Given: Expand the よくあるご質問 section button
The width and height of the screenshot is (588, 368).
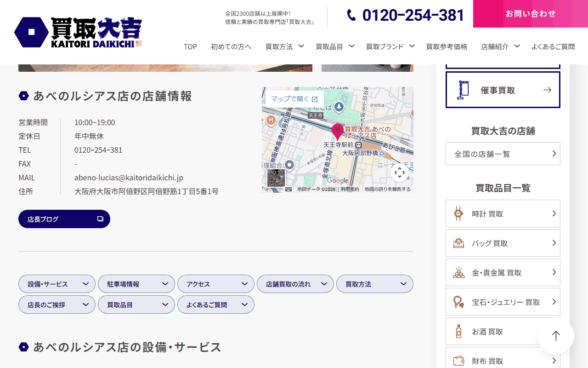Looking at the screenshot, I should [216, 305].
